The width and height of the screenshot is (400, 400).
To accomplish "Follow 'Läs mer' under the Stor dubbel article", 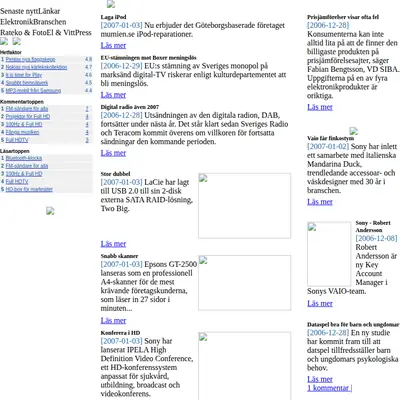I will click(113, 244).
